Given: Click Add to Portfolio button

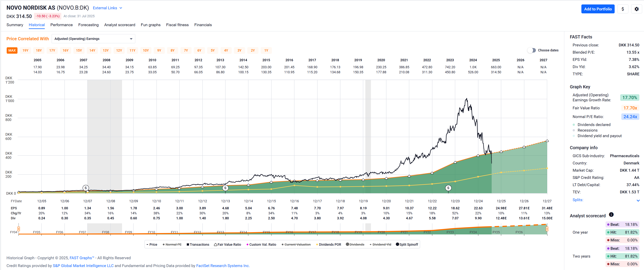Looking at the screenshot, I should coord(598,9).
